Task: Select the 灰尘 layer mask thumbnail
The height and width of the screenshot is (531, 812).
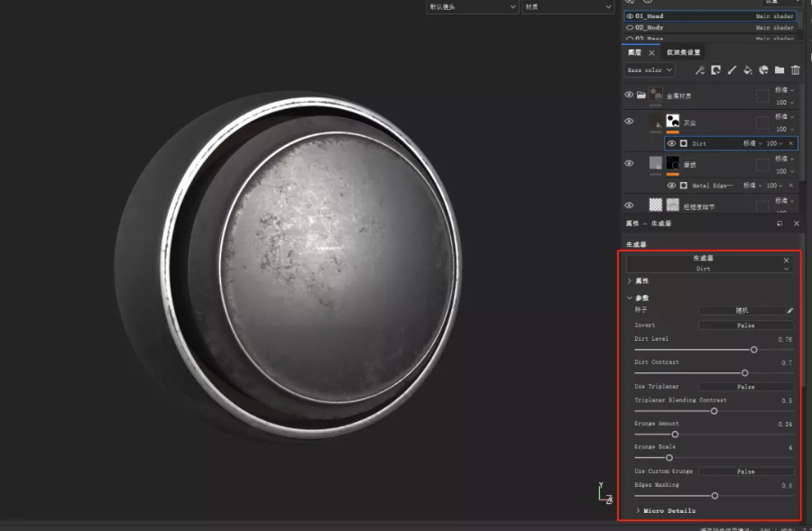Action: point(673,121)
